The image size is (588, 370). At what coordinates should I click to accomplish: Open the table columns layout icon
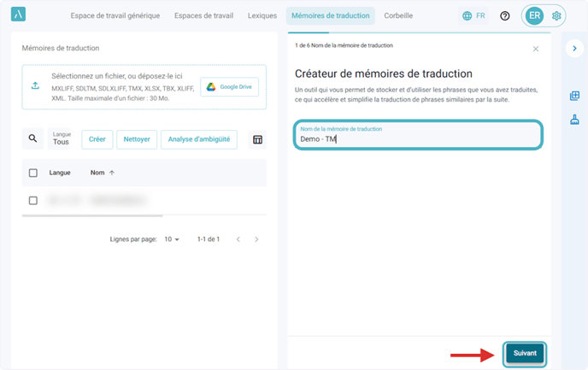257,139
